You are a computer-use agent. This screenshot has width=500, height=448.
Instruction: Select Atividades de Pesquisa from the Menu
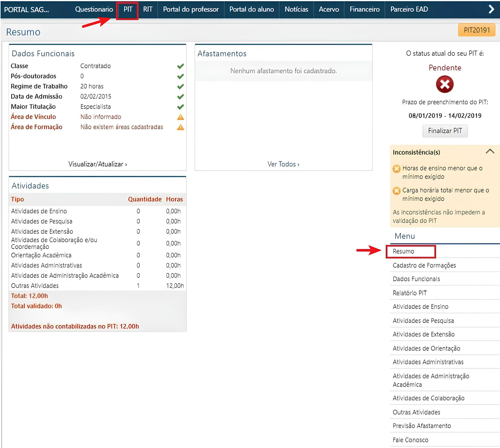[x=424, y=321]
